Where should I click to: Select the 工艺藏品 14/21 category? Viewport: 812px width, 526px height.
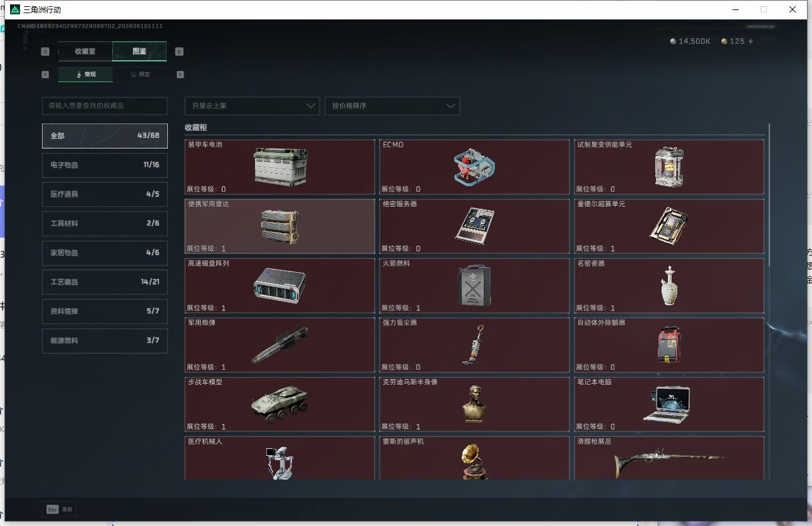click(105, 282)
